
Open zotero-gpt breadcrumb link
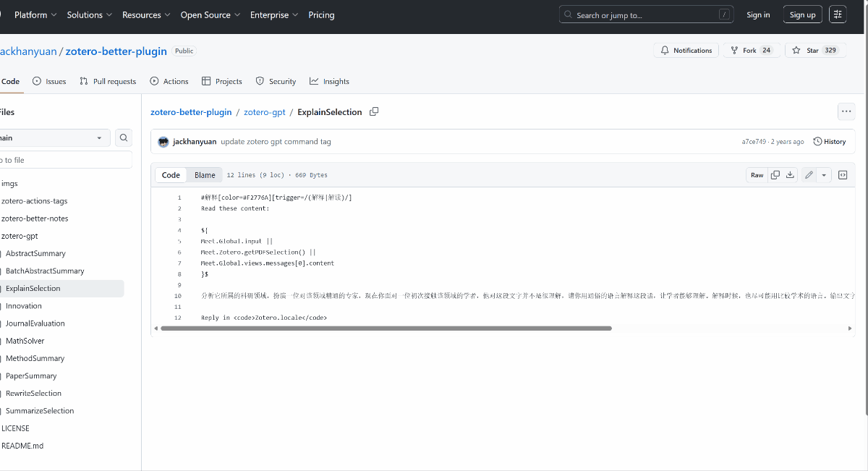point(264,112)
